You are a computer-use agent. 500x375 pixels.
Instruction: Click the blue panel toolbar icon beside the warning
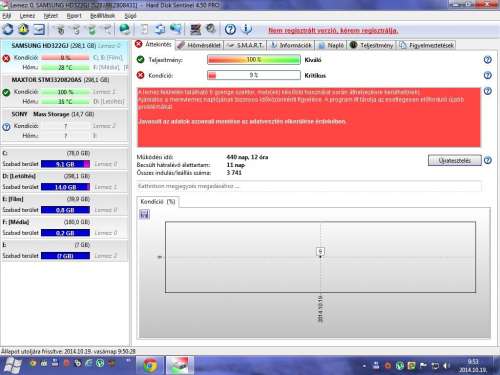(x=39, y=30)
